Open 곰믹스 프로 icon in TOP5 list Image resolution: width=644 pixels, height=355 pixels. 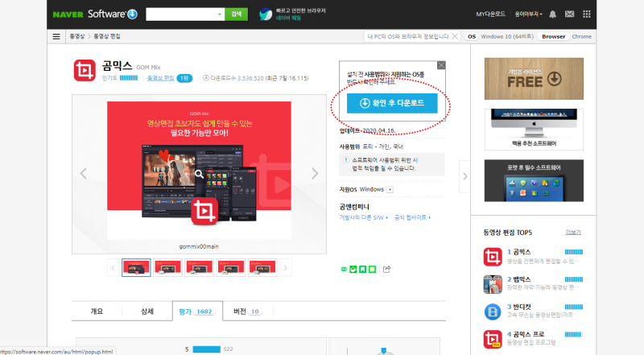pyautogui.click(x=493, y=340)
